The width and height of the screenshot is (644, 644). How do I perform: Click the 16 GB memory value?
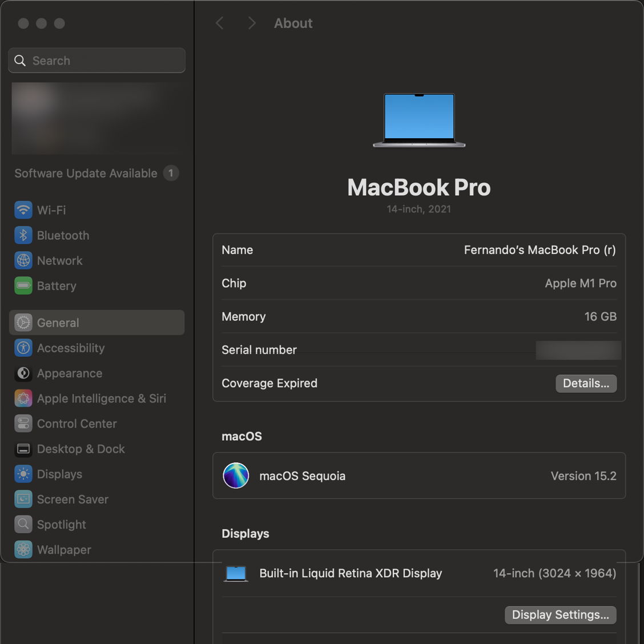[601, 316]
